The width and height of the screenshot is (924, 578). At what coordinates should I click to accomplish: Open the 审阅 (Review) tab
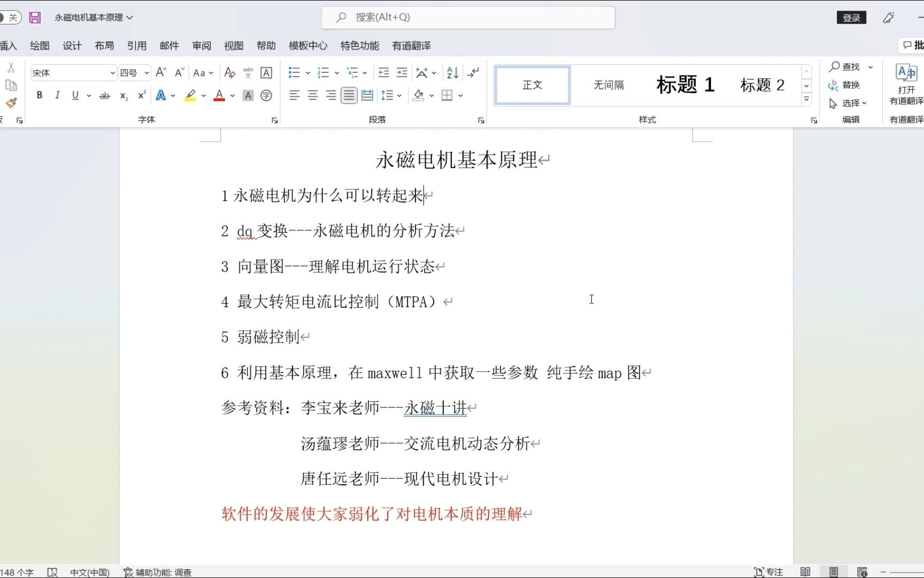(202, 45)
